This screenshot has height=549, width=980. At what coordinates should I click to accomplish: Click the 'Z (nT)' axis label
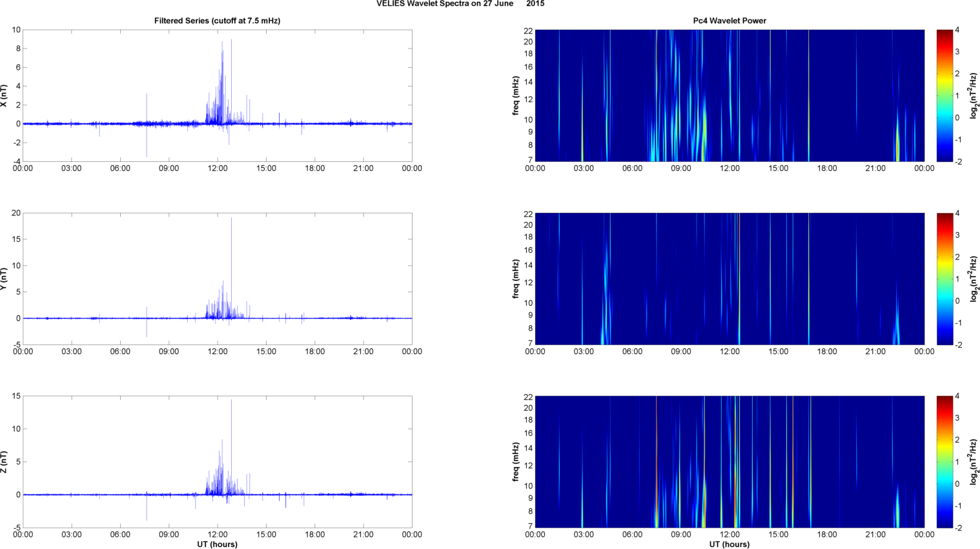[4, 462]
